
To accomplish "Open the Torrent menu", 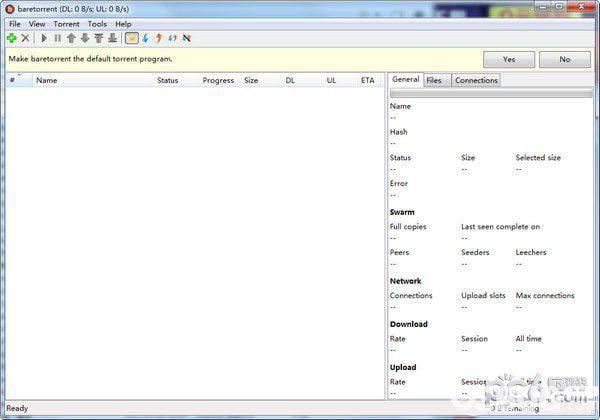I will (x=67, y=24).
